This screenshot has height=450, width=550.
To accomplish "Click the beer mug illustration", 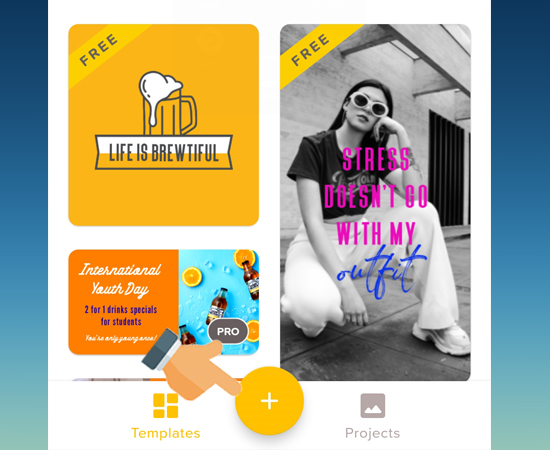I will point(167,104).
